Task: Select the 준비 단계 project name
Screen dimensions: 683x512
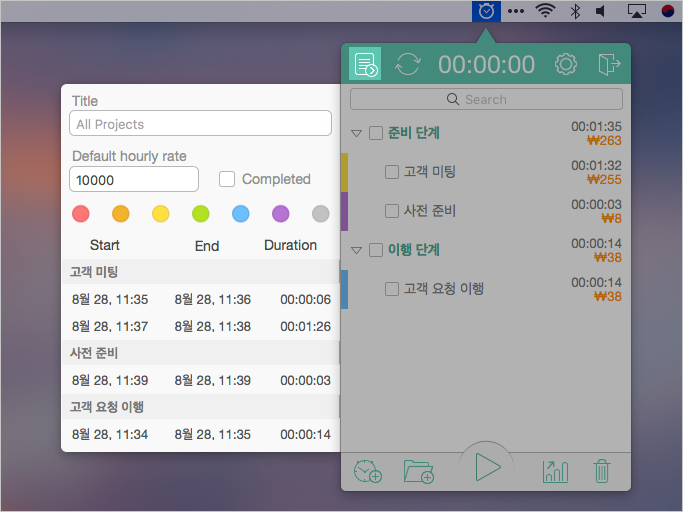Action: coord(414,133)
